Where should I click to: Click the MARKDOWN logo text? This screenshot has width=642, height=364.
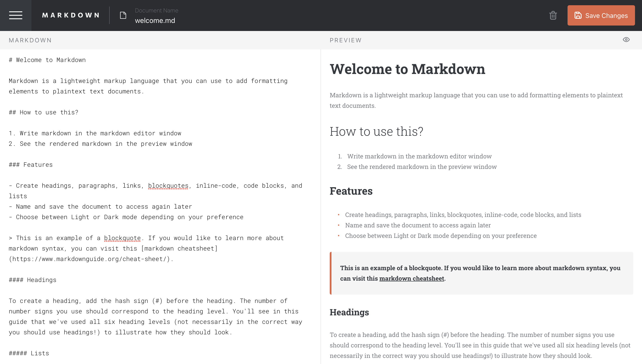pyautogui.click(x=71, y=15)
